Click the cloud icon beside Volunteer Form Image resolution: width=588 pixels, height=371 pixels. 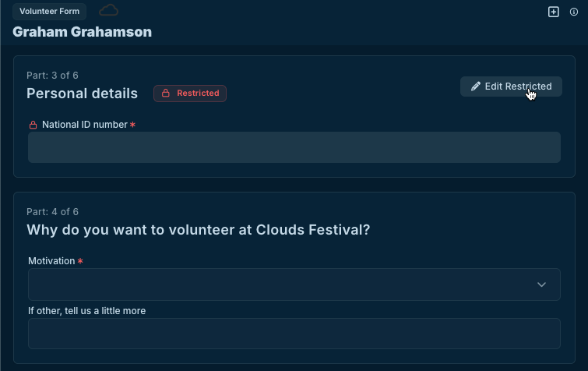[109, 11]
